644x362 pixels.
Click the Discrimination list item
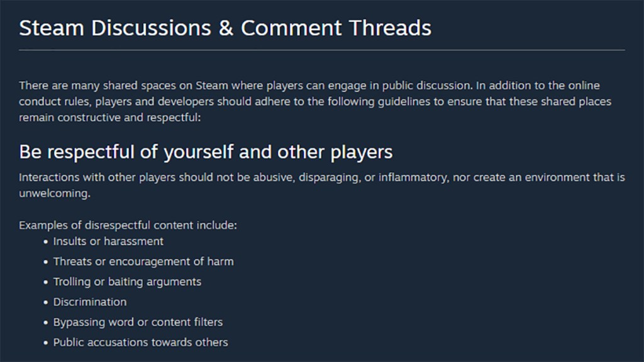click(90, 302)
